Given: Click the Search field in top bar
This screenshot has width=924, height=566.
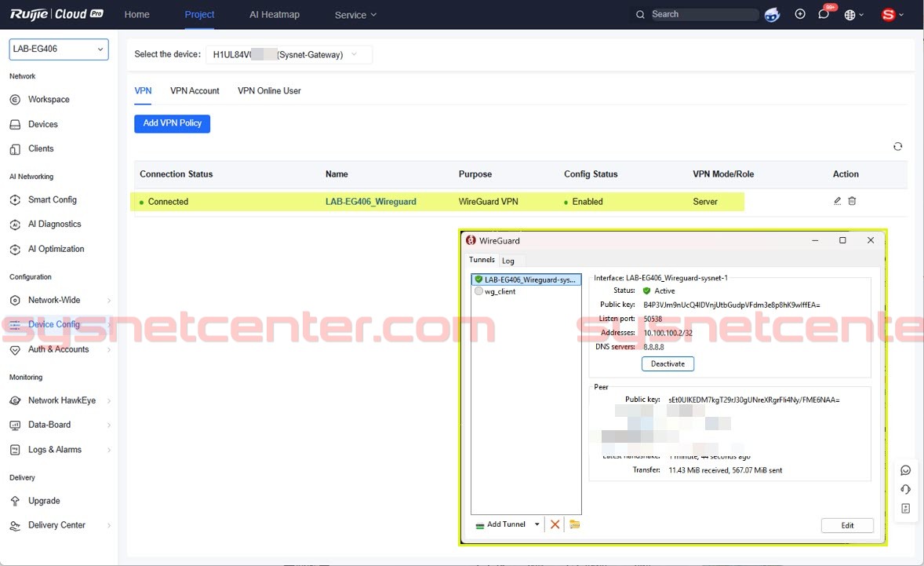Looking at the screenshot, I should 702,14.
